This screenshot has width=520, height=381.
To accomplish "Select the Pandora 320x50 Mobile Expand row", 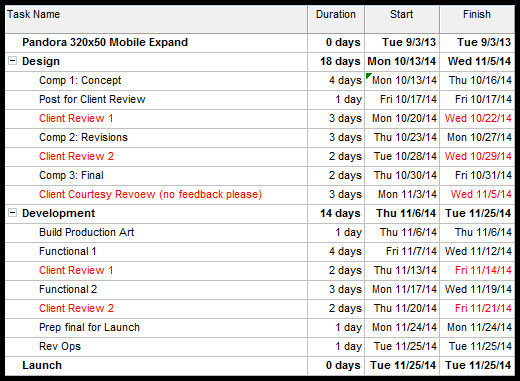I will [x=260, y=42].
